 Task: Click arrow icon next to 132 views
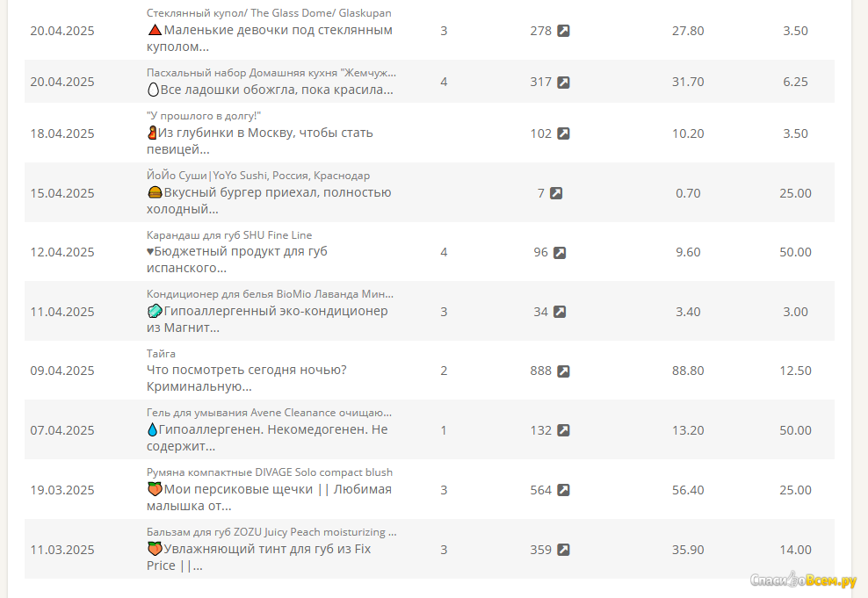(563, 430)
